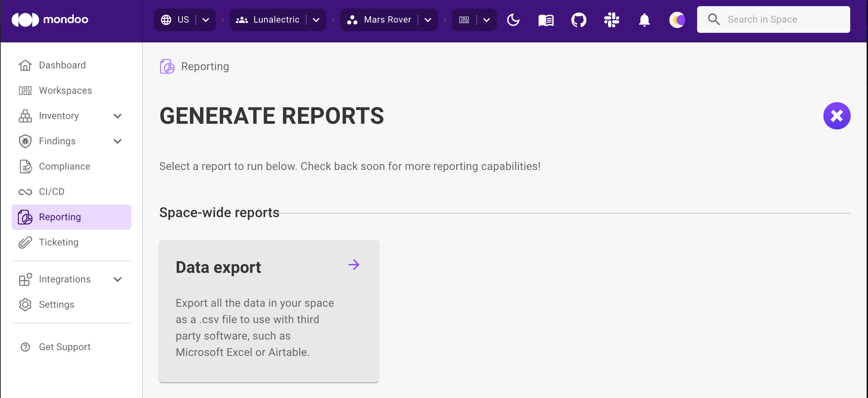Viewport: 868px width, 398px height.
Task: Close the Generate Reports dialog
Action: point(837,116)
